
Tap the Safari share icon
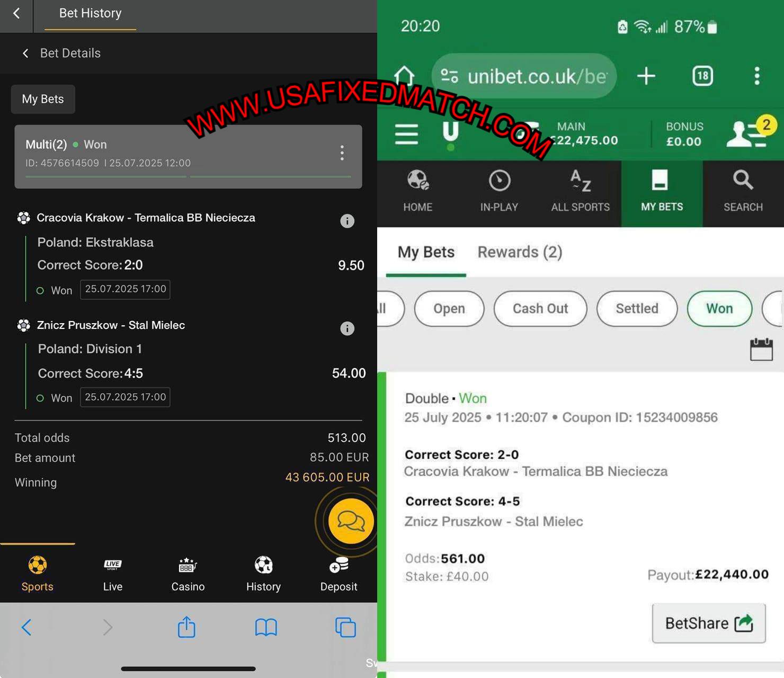186,627
